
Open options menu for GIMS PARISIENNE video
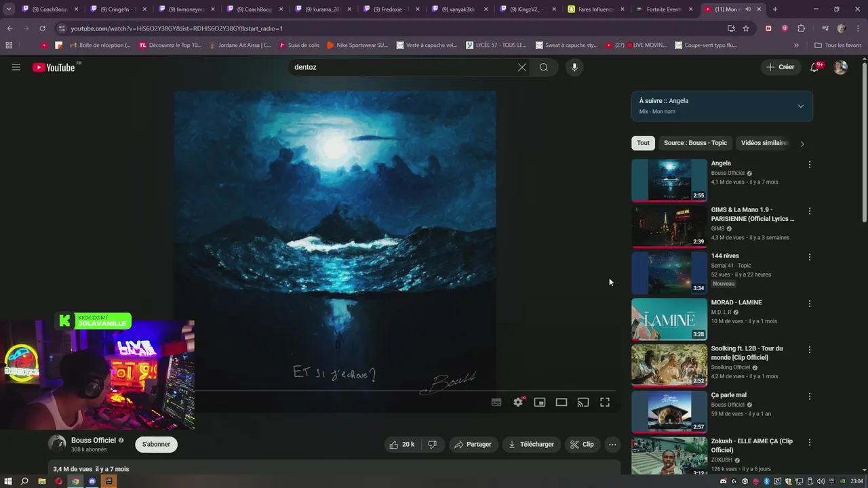pyautogui.click(x=809, y=211)
